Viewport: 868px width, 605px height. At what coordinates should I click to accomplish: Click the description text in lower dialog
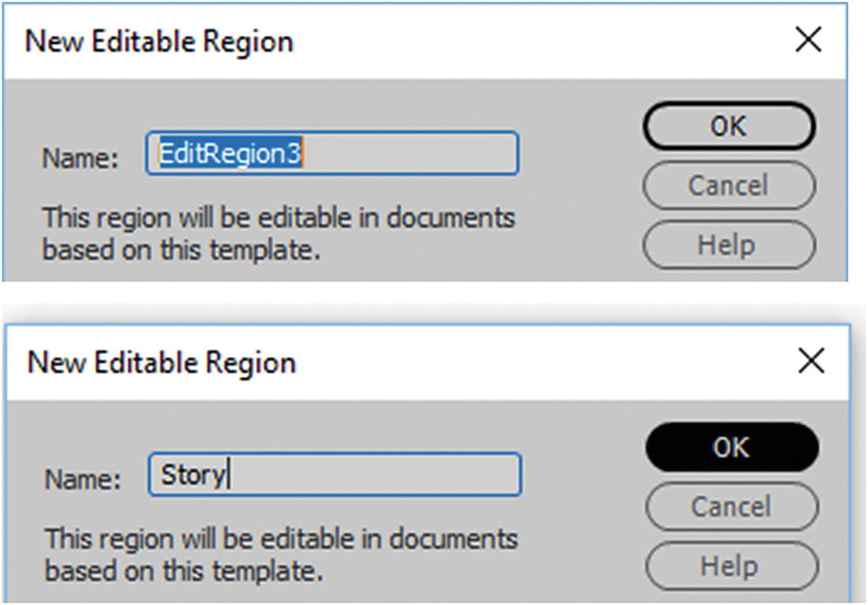click(x=280, y=555)
